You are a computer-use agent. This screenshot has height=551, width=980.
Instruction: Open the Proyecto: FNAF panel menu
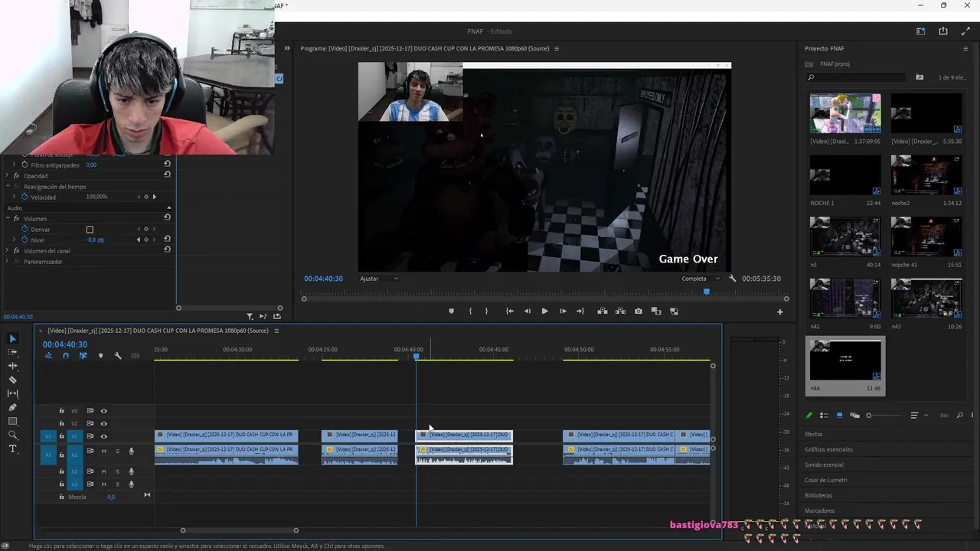click(x=965, y=49)
